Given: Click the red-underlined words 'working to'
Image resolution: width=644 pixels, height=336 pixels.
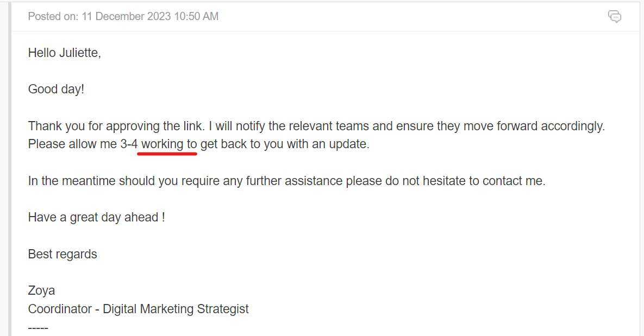Looking at the screenshot, I should (x=169, y=144).
